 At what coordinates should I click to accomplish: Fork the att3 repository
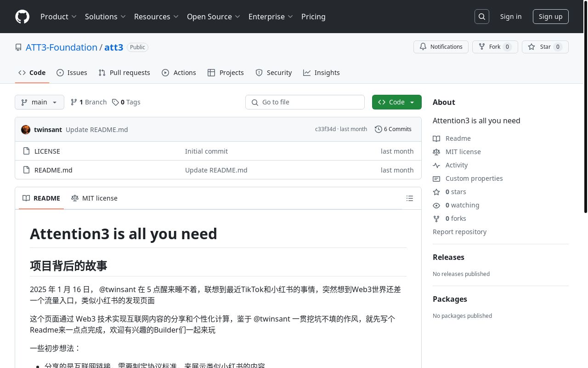[x=495, y=47]
